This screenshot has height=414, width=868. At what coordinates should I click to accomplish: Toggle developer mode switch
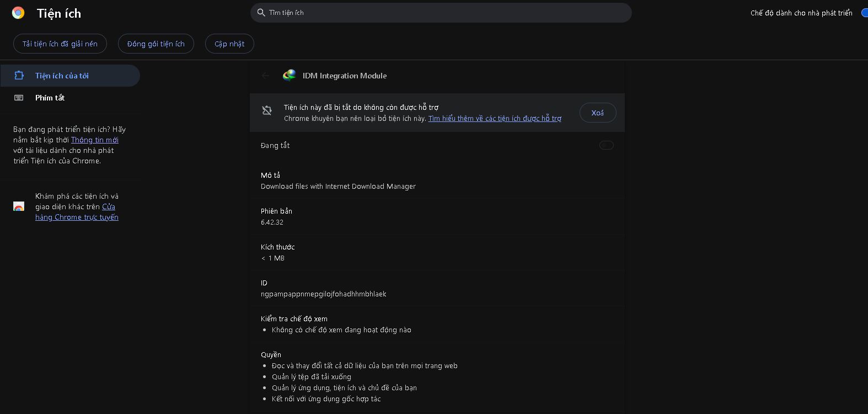pyautogui.click(x=864, y=13)
